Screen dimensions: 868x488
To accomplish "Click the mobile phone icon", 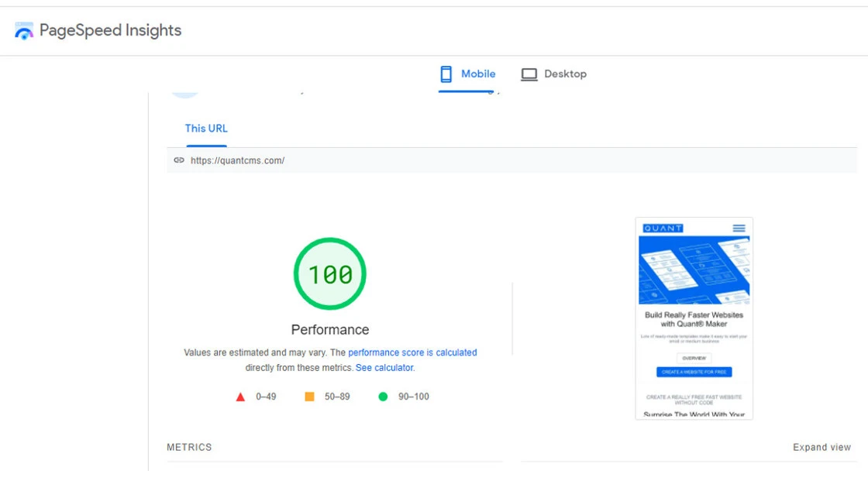I will (446, 74).
